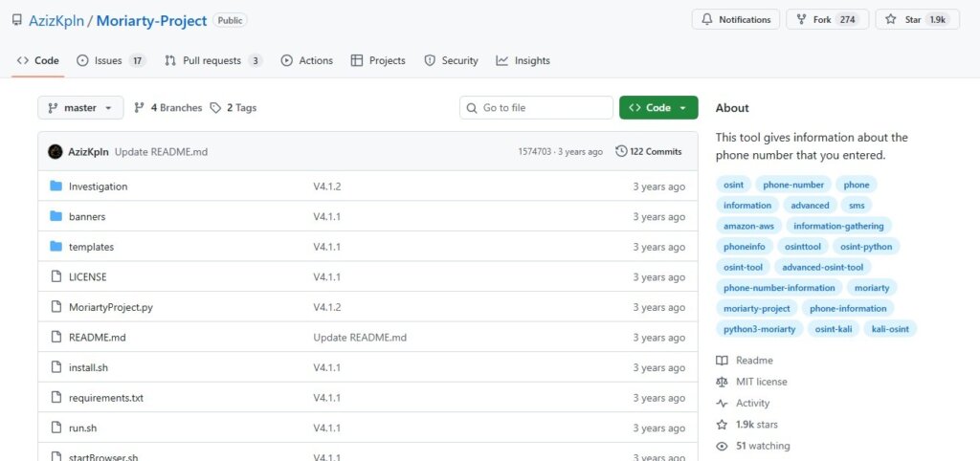The width and height of the screenshot is (980, 461).
Task: Star the Moriarty-Project repository
Action: pos(917,19)
